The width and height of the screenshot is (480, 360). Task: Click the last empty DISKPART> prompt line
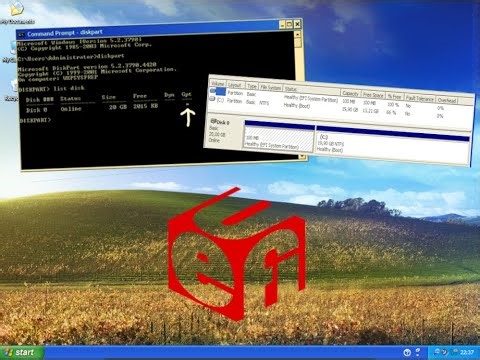pos(35,120)
